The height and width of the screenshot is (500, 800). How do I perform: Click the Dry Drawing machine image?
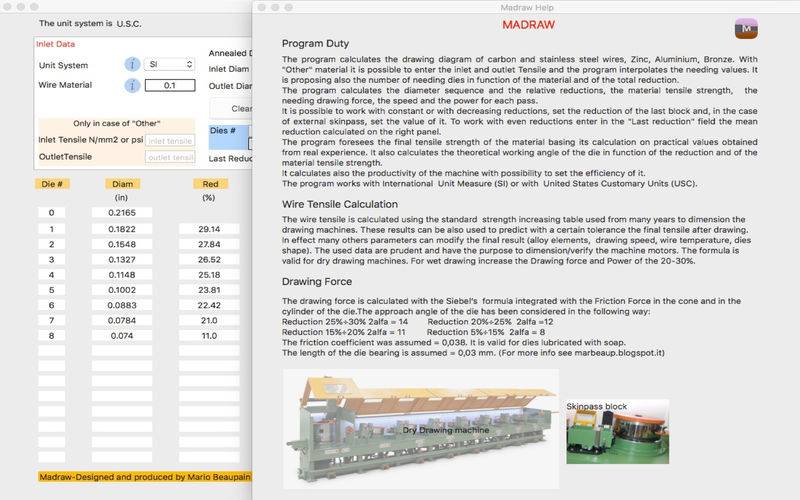(421, 429)
